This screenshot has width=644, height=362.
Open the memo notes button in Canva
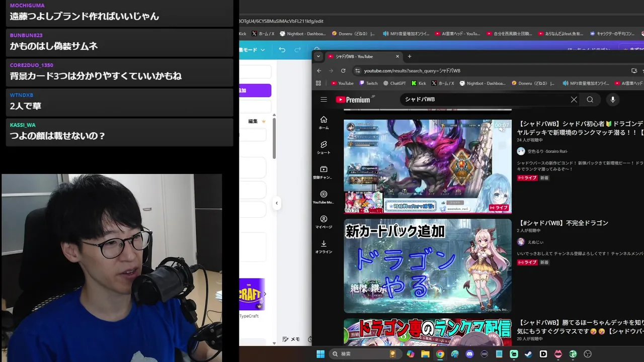point(291,339)
